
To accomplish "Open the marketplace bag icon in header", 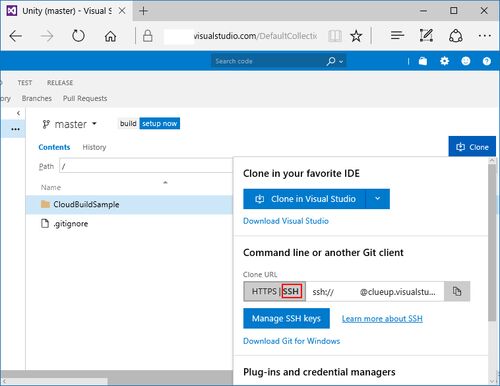I will pos(423,61).
